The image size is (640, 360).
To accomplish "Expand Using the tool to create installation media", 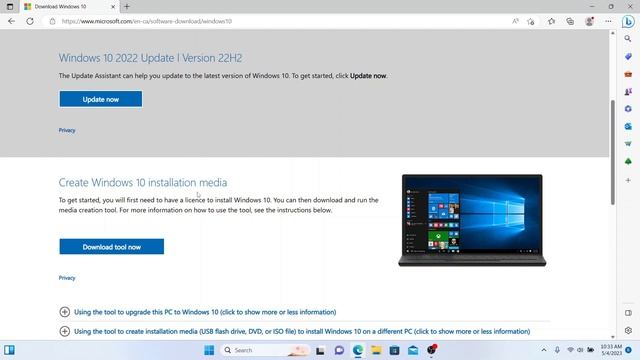I will [295, 331].
